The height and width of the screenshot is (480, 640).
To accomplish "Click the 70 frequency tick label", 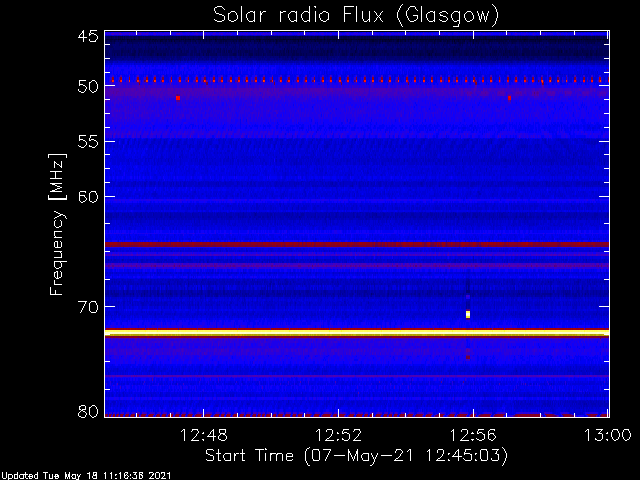I will pyautogui.click(x=88, y=307).
